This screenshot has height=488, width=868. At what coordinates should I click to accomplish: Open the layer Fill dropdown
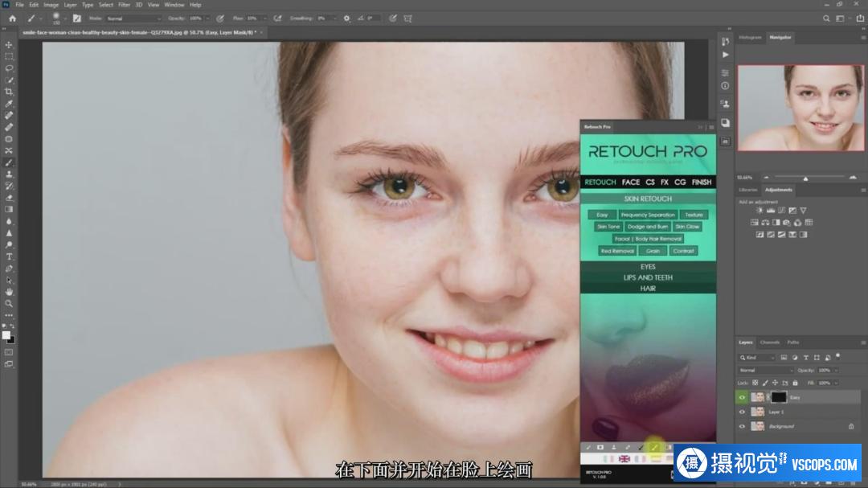pyautogui.click(x=835, y=383)
